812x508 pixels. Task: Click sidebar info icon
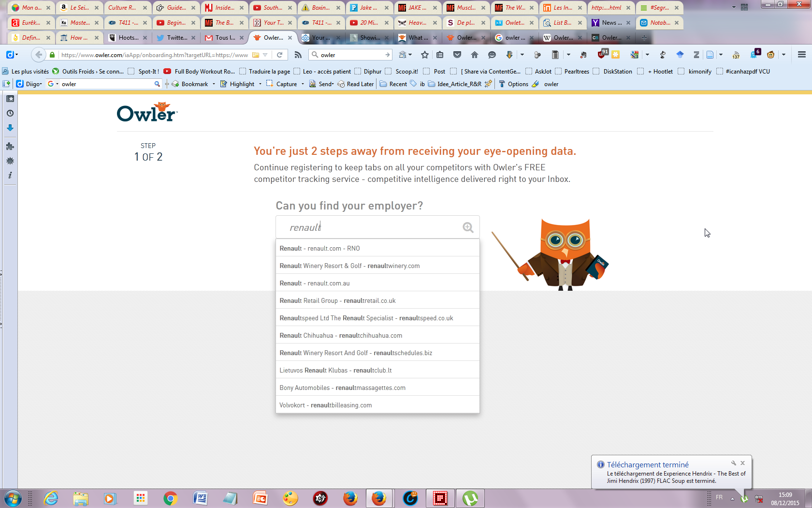(10, 175)
